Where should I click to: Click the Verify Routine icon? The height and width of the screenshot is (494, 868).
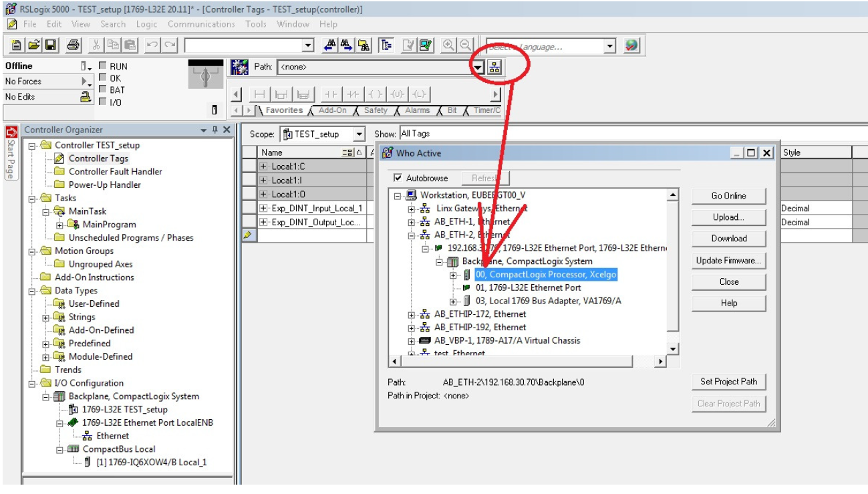pyautogui.click(x=408, y=46)
